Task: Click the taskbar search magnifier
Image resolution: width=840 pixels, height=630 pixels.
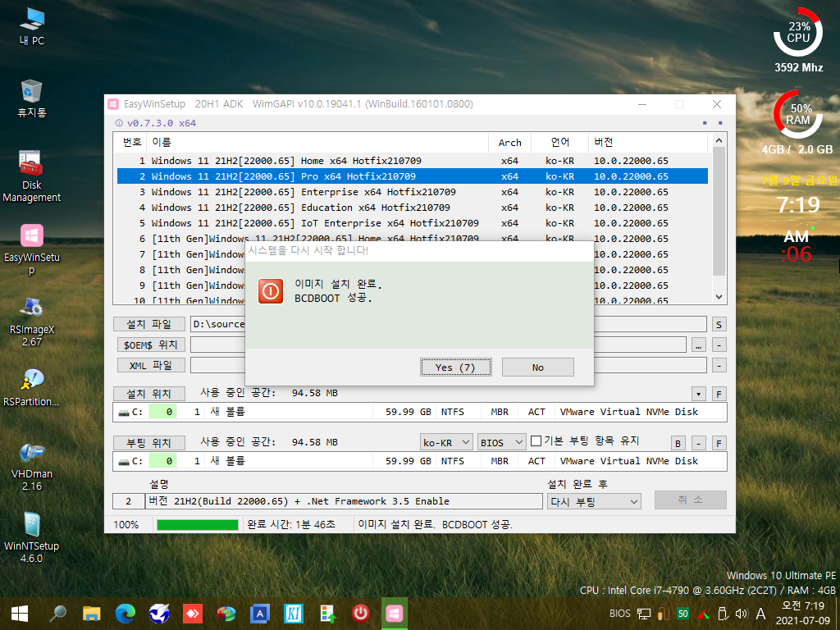Action: [58, 614]
